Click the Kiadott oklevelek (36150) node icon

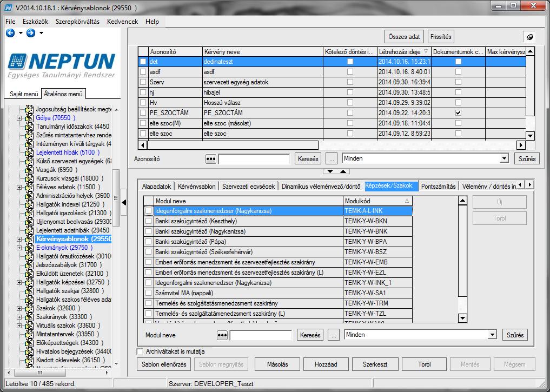tap(29, 360)
